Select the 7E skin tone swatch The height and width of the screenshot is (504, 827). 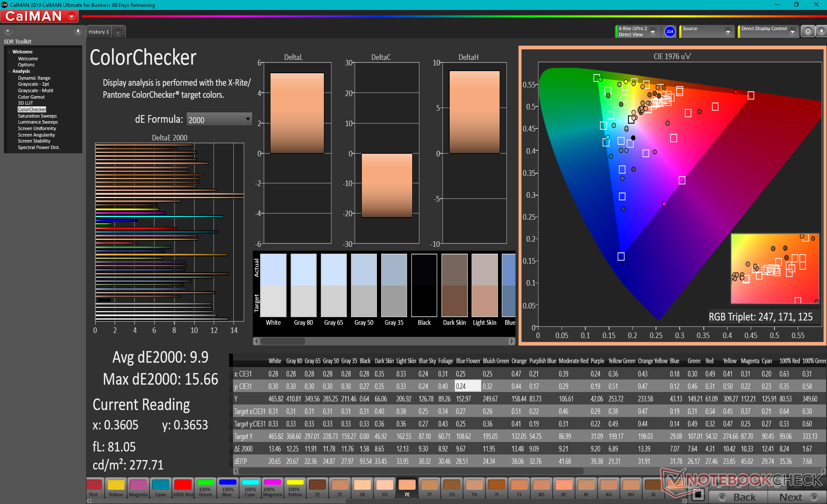(x=407, y=488)
